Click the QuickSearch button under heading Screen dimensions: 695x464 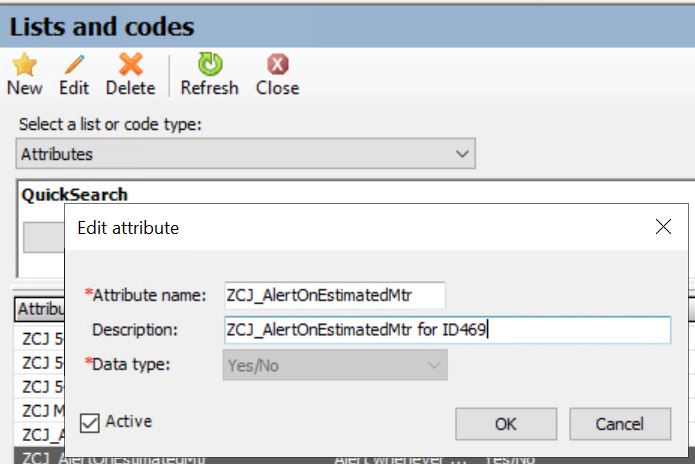coord(43,237)
